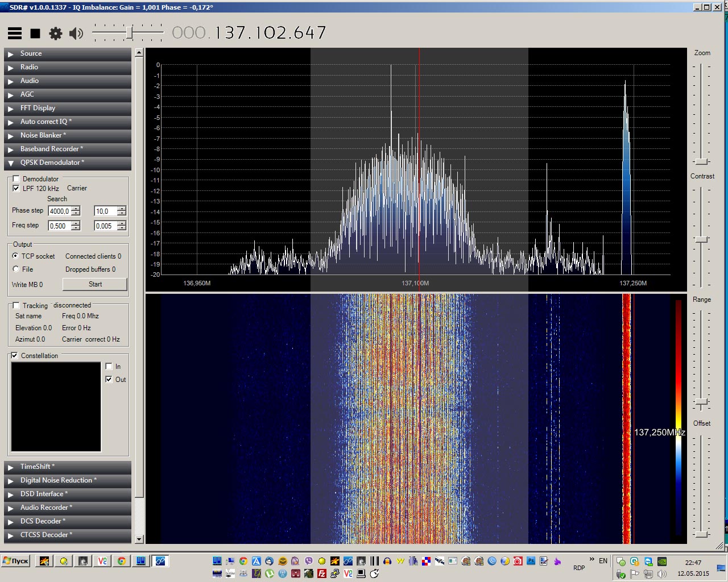Click the Start button in Output
Image resolution: width=728 pixels, height=582 pixels.
click(x=95, y=284)
